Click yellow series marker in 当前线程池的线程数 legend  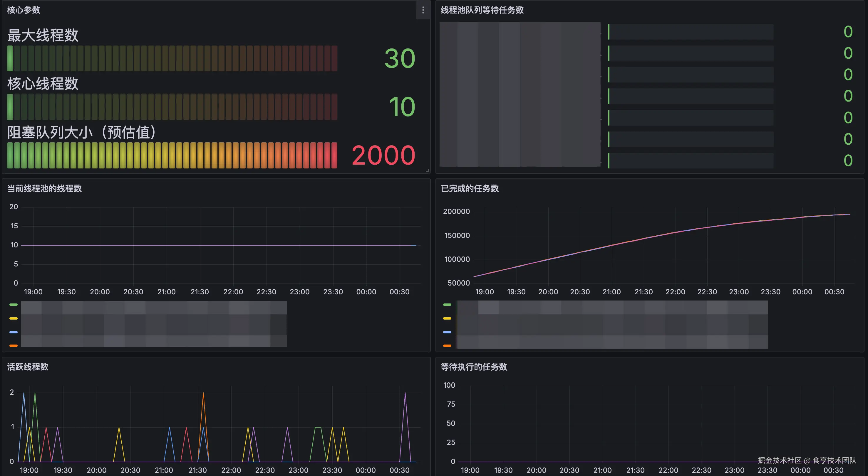(14, 318)
